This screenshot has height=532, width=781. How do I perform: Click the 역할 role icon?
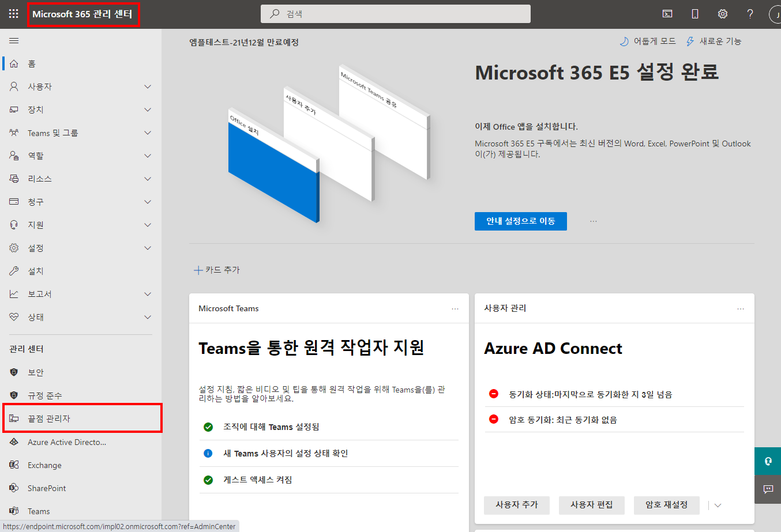(x=14, y=156)
